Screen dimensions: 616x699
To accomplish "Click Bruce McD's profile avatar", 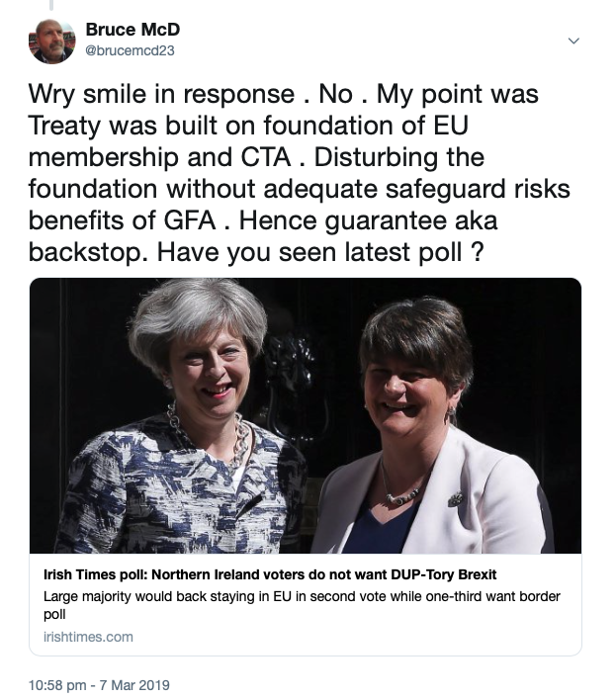I will point(52,40).
